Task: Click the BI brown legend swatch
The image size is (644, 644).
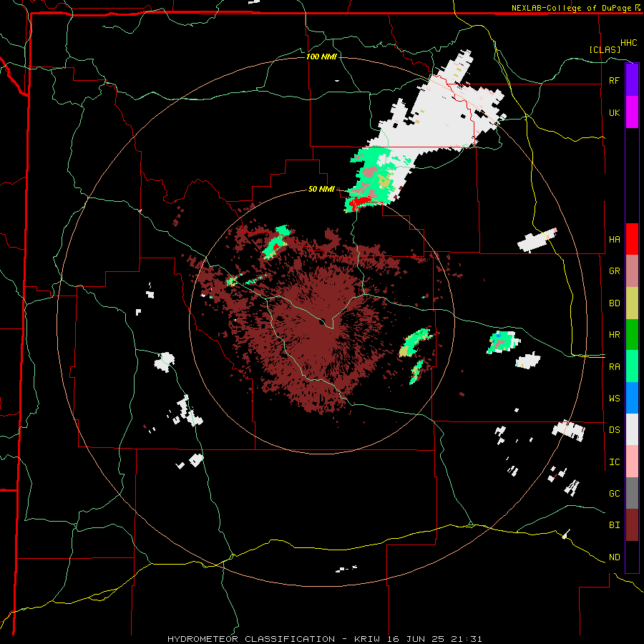Action: 632,525
